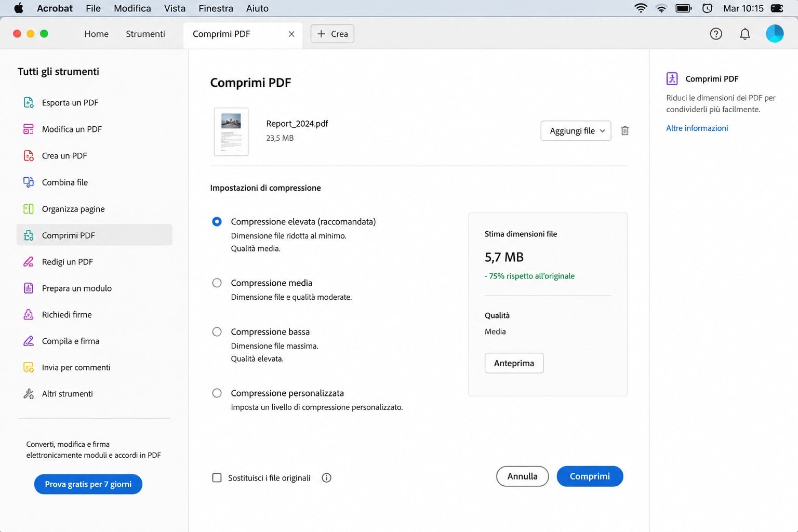Start Prova gratis per 7 giorni
Screen dimensions: 798x532
(x=88, y=484)
